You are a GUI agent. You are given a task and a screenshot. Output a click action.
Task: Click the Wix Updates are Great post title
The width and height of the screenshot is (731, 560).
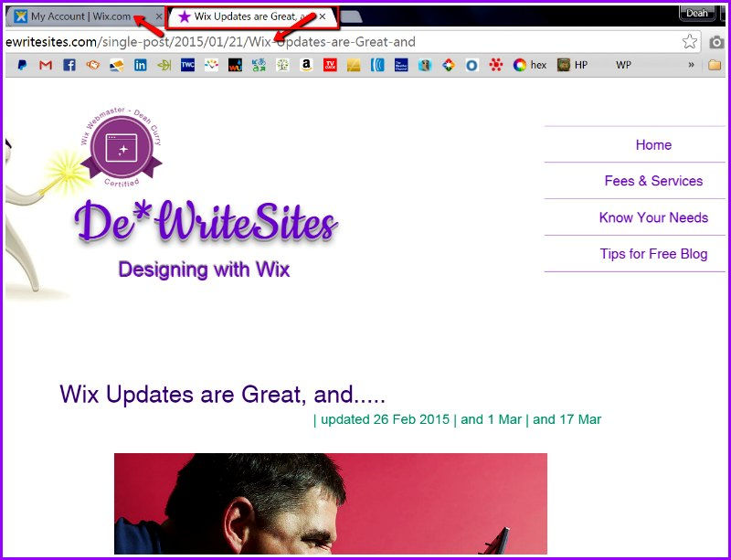tap(222, 395)
